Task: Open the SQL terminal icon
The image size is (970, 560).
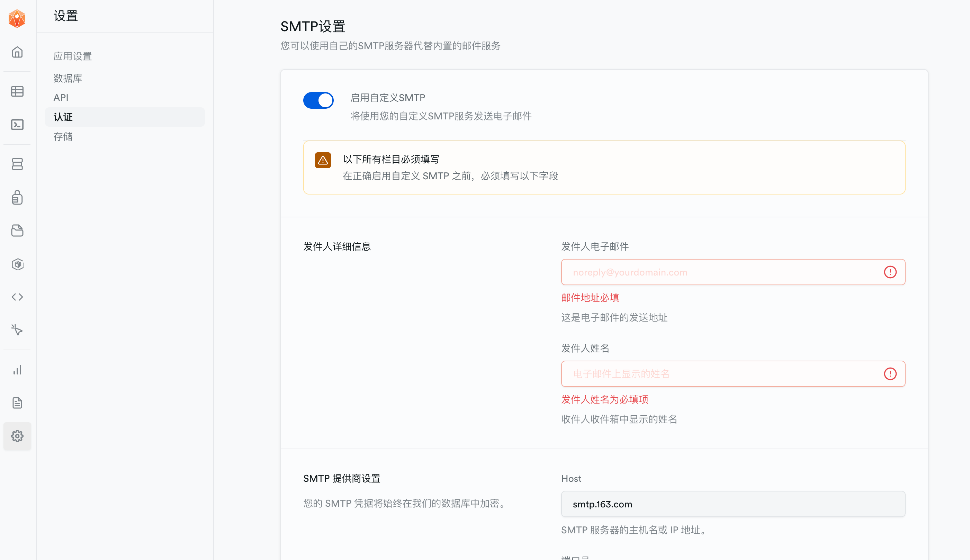Action: [17, 125]
